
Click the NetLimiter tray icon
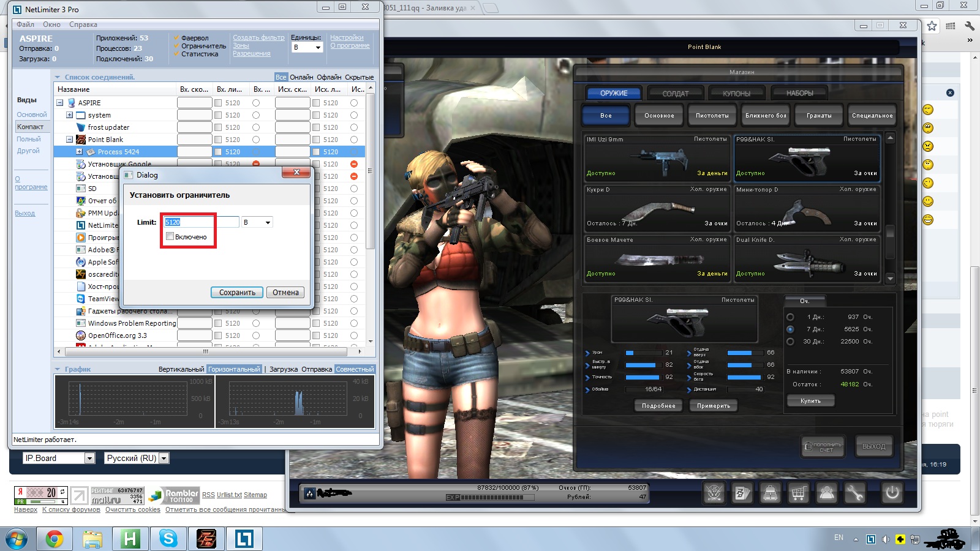pyautogui.click(x=871, y=539)
